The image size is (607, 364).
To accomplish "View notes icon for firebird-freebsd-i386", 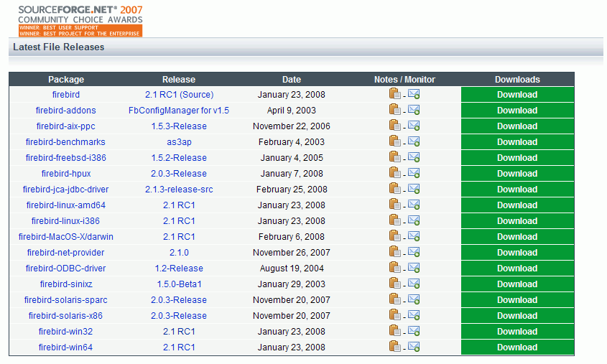I will pyautogui.click(x=394, y=157).
